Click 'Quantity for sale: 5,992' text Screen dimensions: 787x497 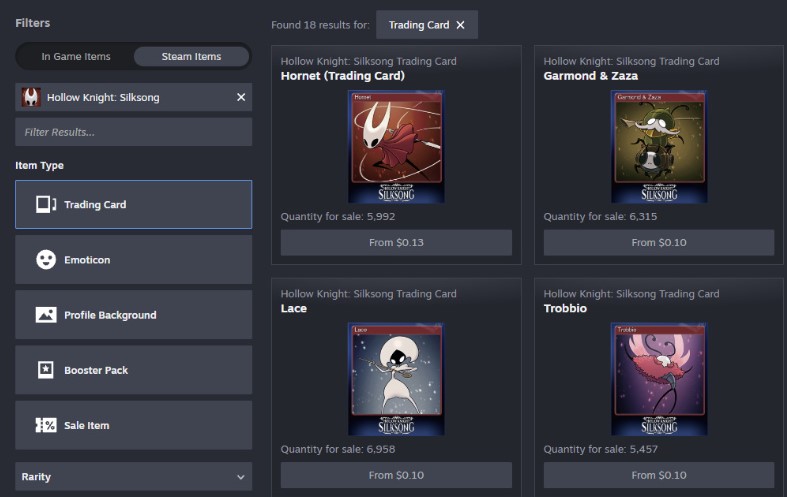(338, 216)
